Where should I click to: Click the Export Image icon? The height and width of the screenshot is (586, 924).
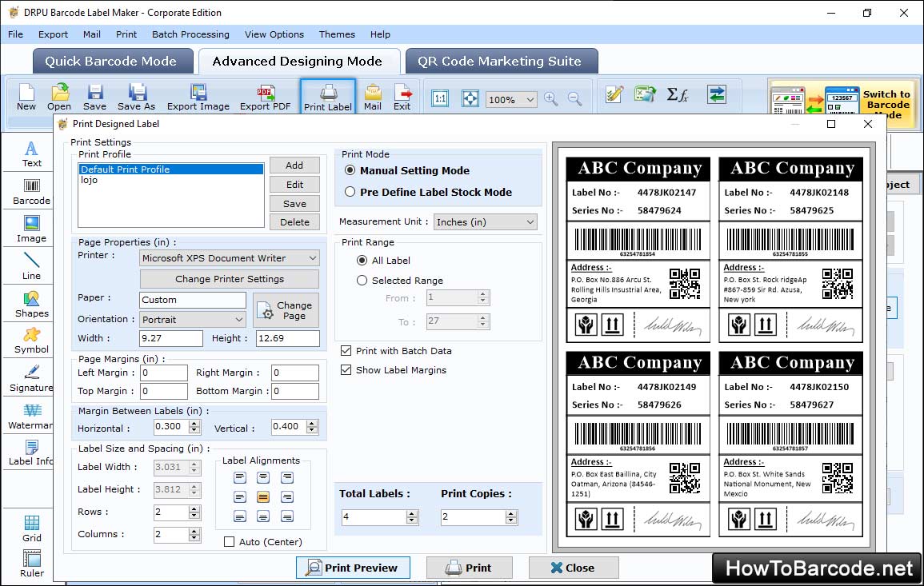(198, 98)
